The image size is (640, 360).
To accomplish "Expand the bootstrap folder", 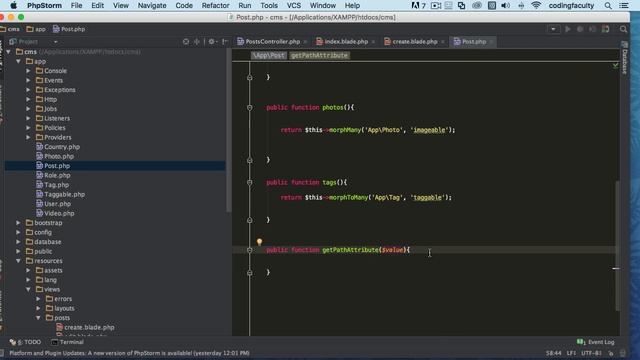I will coord(18,223).
